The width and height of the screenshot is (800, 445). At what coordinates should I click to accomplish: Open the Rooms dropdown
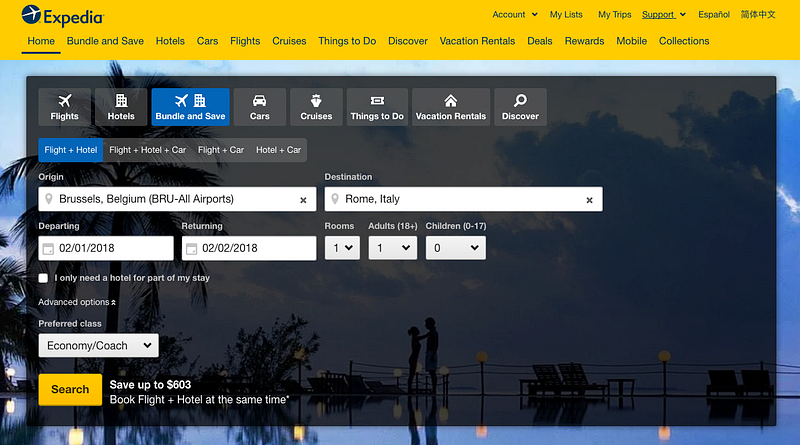(342, 248)
